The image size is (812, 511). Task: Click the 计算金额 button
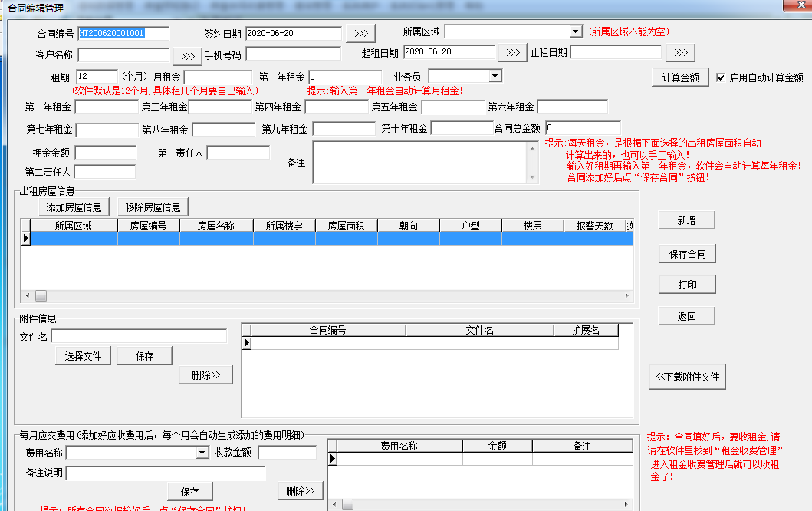(680, 77)
